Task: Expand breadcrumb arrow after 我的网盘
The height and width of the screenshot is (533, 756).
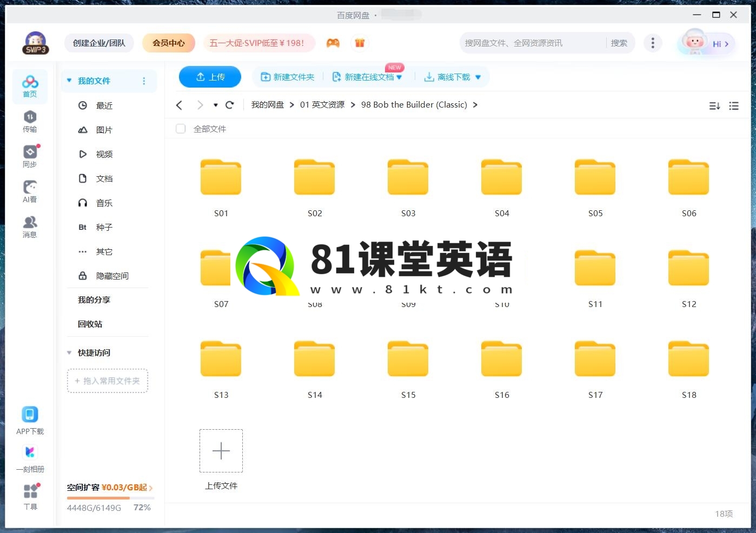Action: pos(291,105)
